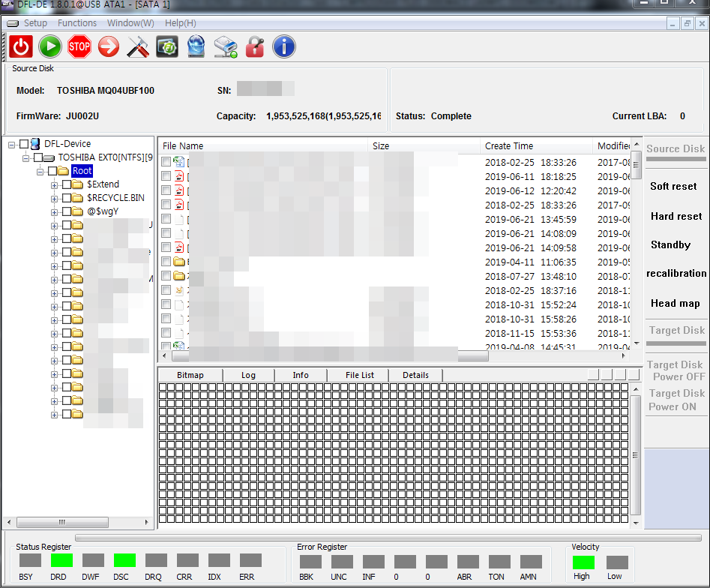Click the hard drive toolbar icon
The width and height of the screenshot is (710, 588).
226,47
